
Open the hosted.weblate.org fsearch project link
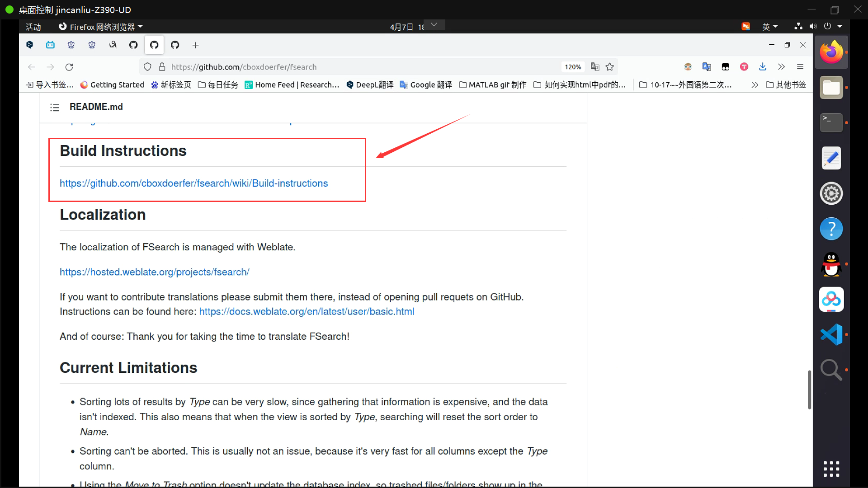(x=154, y=272)
